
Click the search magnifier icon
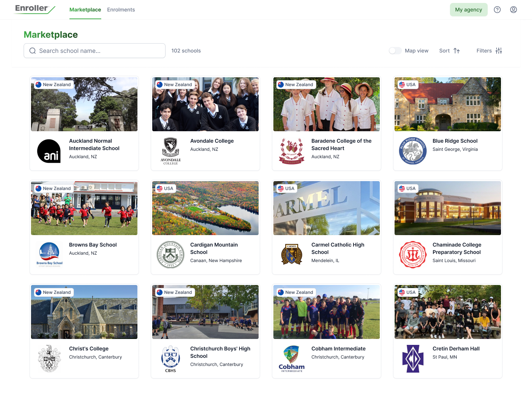pos(33,51)
